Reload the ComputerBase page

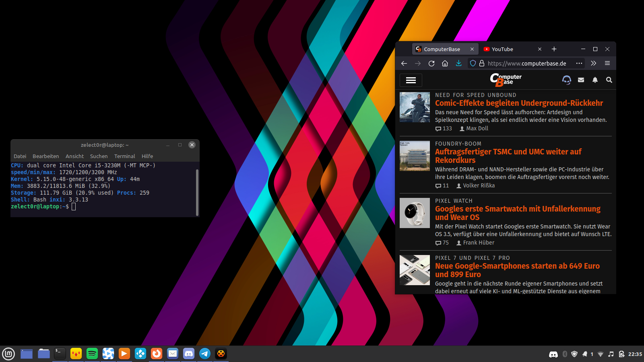431,63
